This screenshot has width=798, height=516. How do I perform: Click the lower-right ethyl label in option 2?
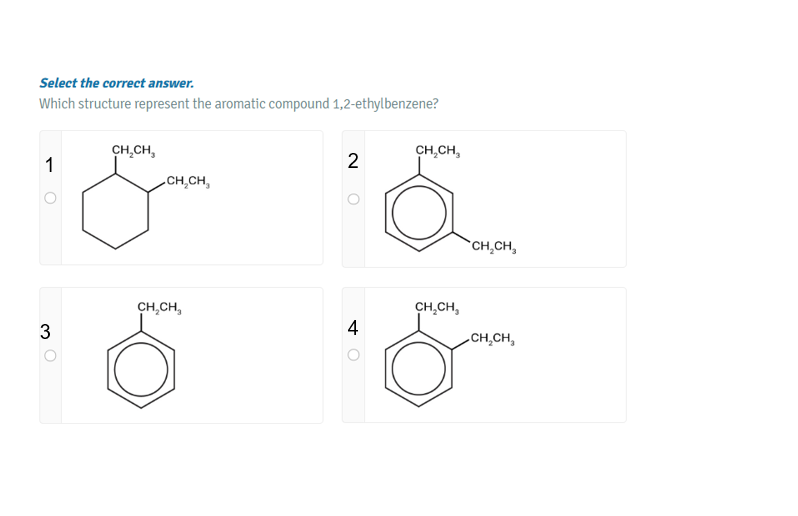point(492,246)
